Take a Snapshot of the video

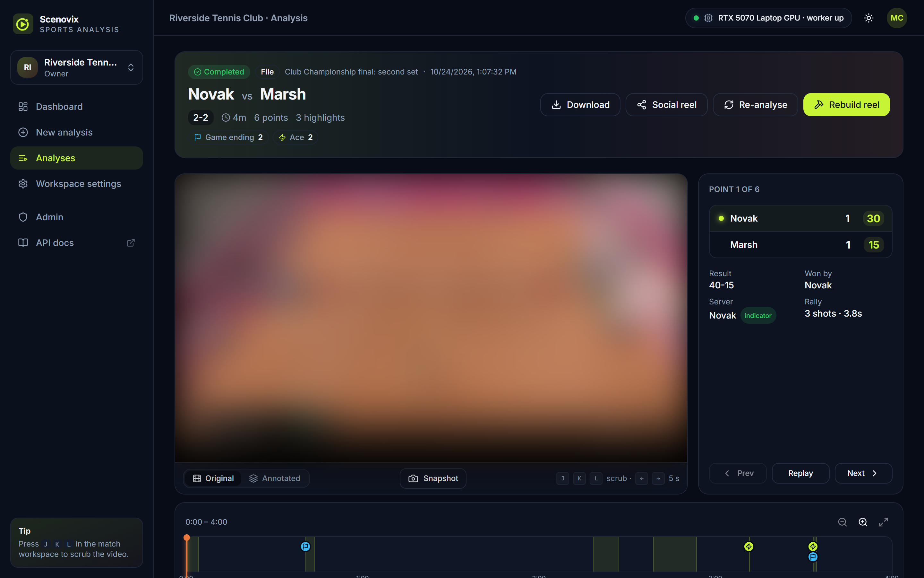click(x=433, y=478)
